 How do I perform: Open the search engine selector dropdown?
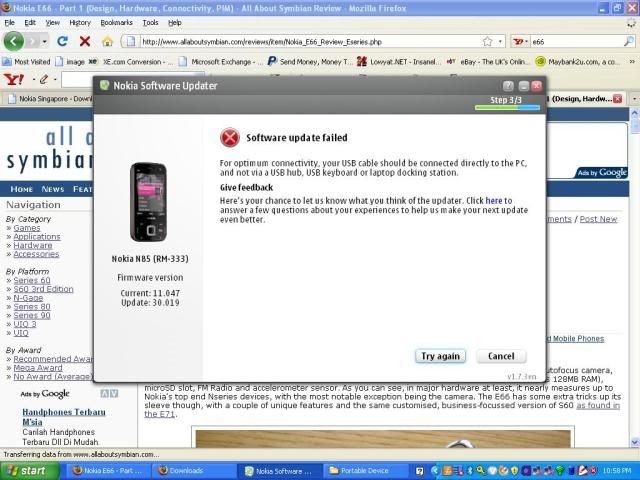pos(521,42)
